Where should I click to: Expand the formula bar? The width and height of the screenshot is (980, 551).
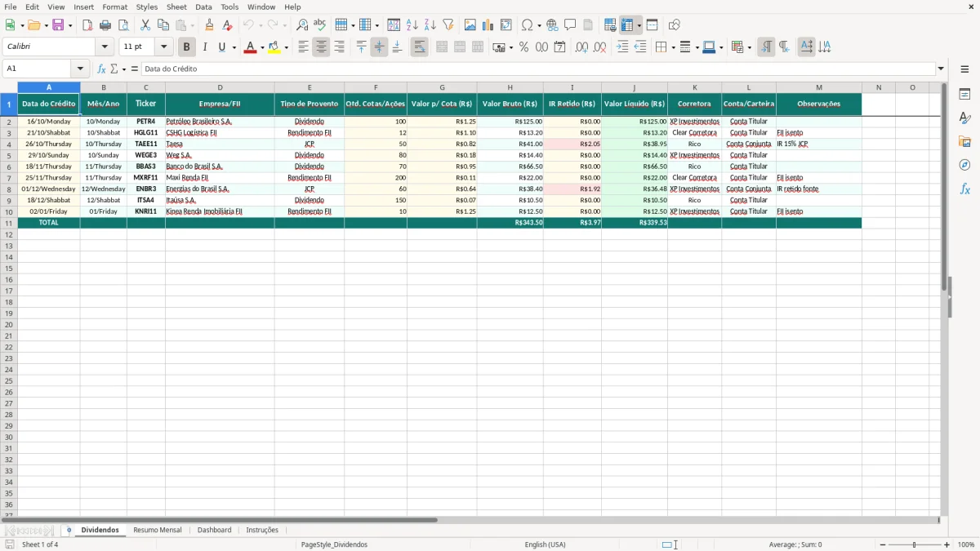(941, 69)
